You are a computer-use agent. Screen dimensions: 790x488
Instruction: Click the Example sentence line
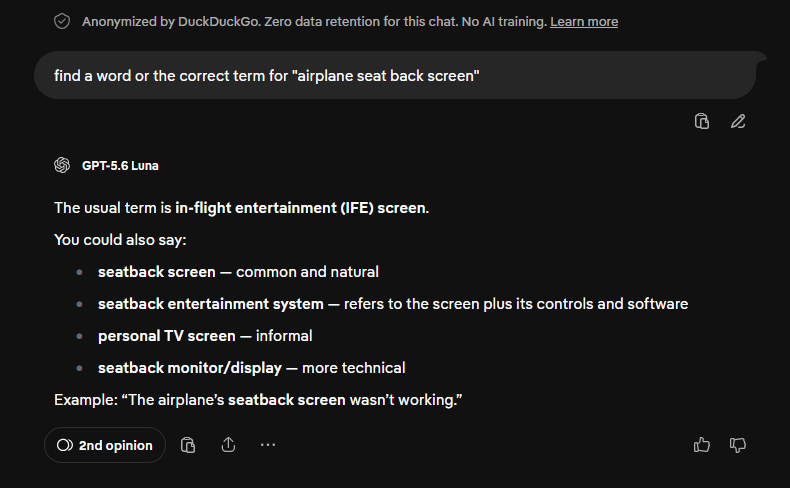258,400
